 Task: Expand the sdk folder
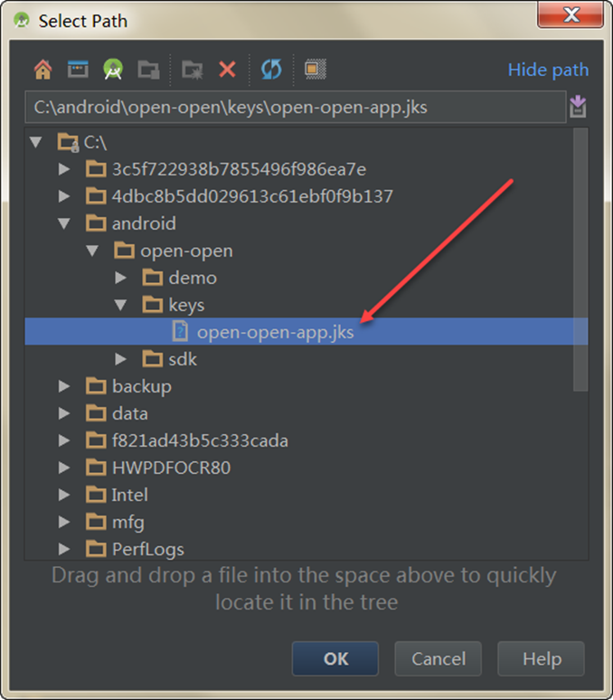tap(120, 359)
